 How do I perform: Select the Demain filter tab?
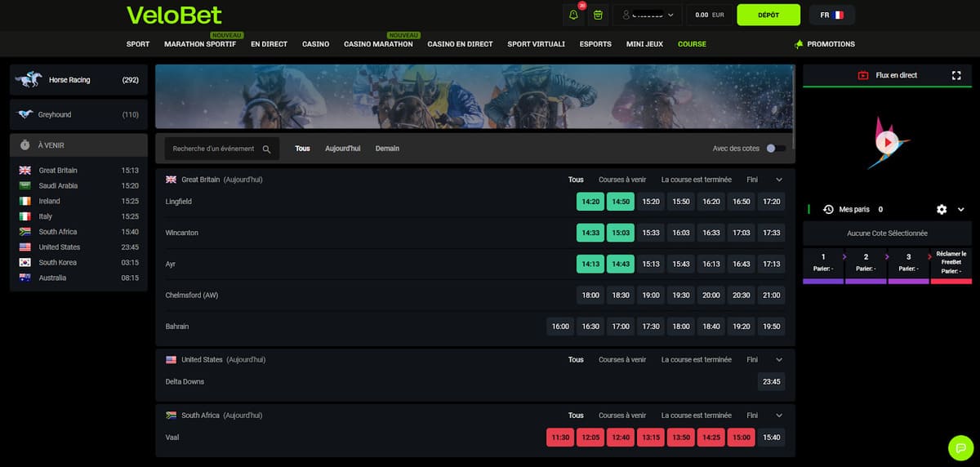(387, 149)
